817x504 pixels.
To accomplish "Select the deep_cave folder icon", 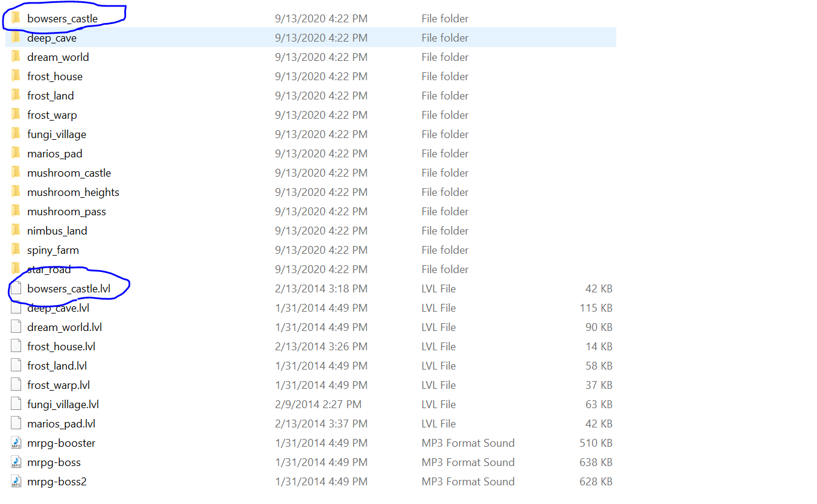I will click(x=16, y=37).
